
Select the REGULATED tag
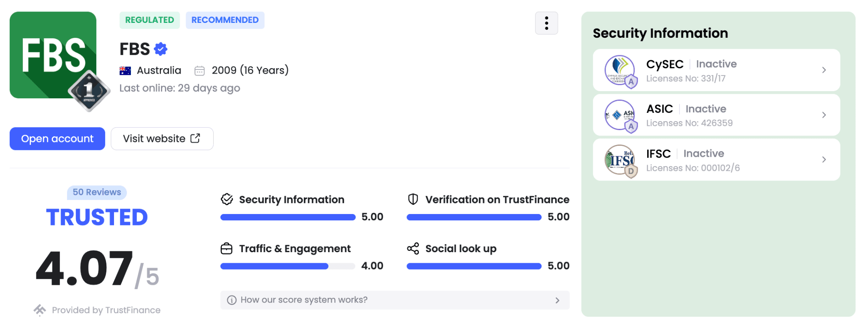point(150,20)
